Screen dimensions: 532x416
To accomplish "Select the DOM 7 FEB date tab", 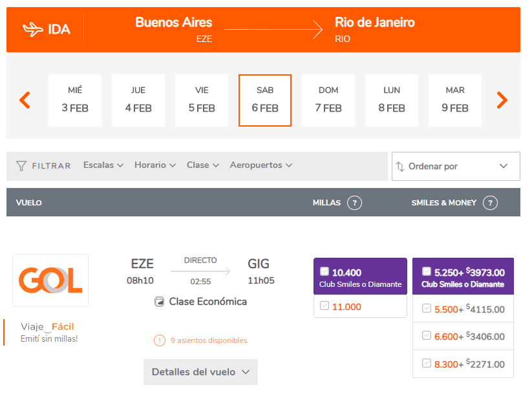I will click(328, 100).
